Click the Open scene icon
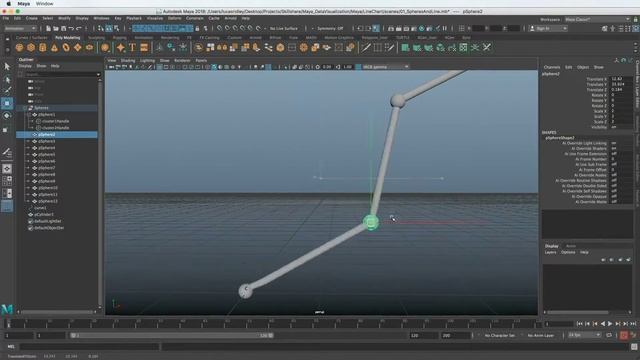Screen dimensions: 640x360 click(x=56, y=29)
